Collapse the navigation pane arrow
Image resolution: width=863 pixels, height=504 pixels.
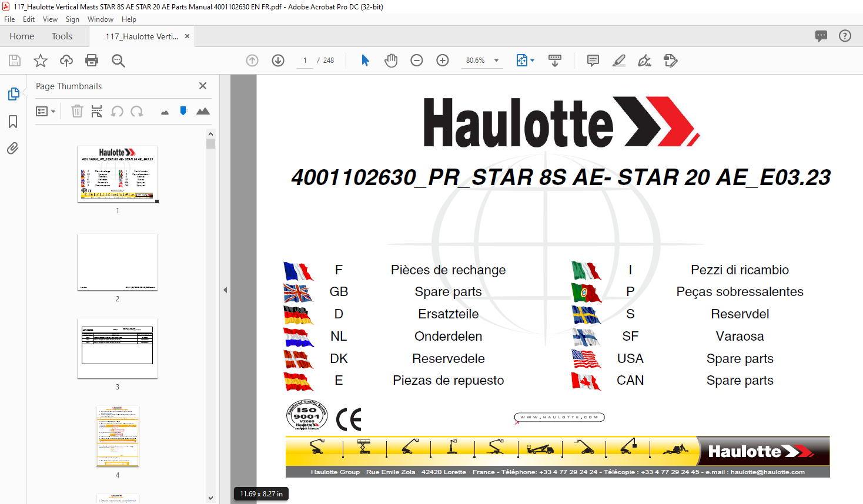pyautogui.click(x=225, y=290)
